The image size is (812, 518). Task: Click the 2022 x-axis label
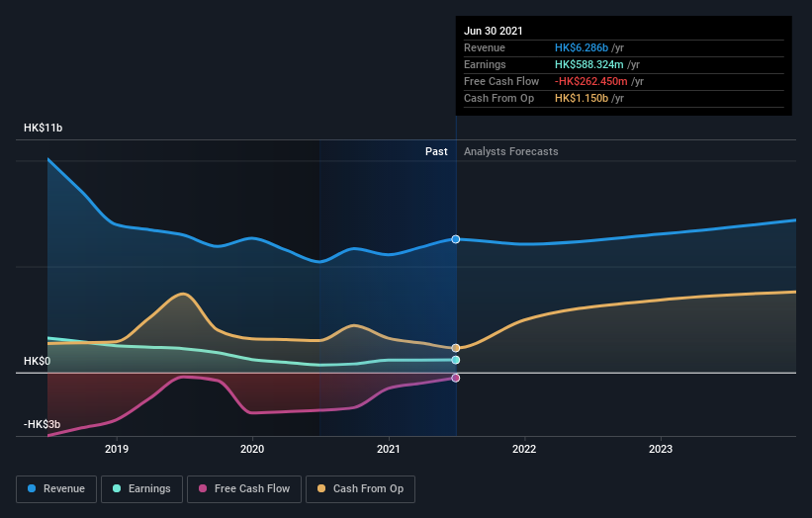click(x=524, y=449)
